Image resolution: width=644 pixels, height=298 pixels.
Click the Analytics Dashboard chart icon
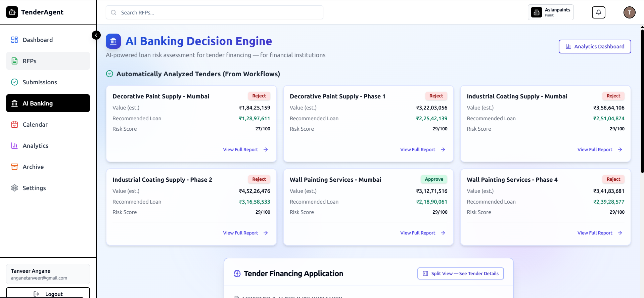(x=568, y=46)
